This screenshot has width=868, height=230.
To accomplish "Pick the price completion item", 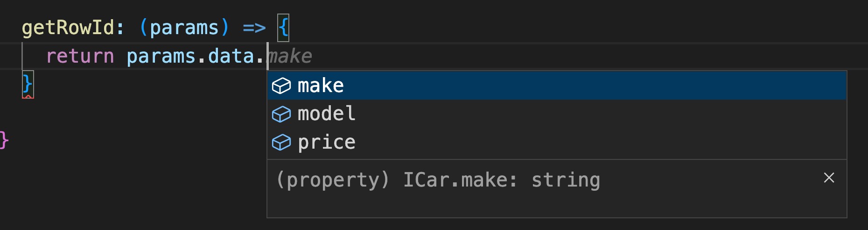I will [557, 142].
